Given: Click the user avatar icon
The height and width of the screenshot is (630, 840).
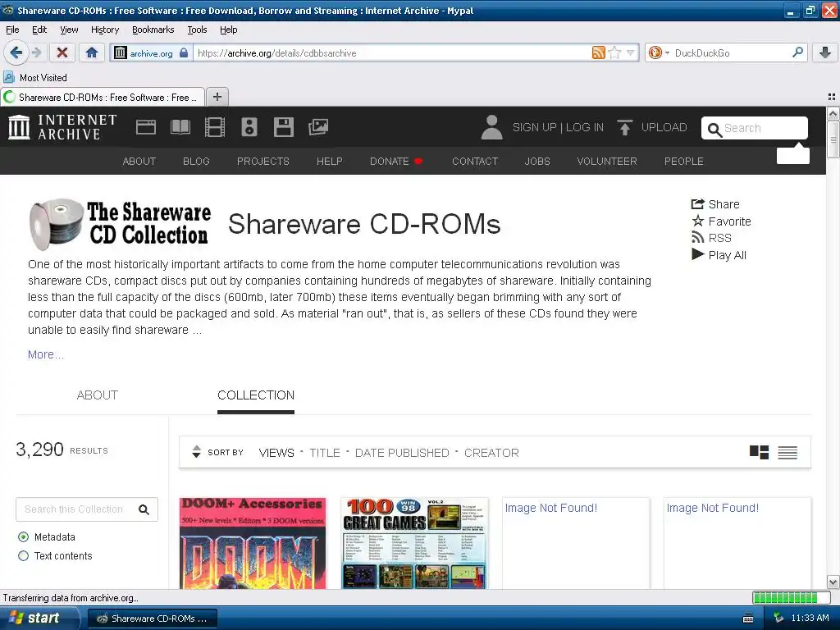Looking at the screenshot, I should pyautogui.click(x=491, y=127).
